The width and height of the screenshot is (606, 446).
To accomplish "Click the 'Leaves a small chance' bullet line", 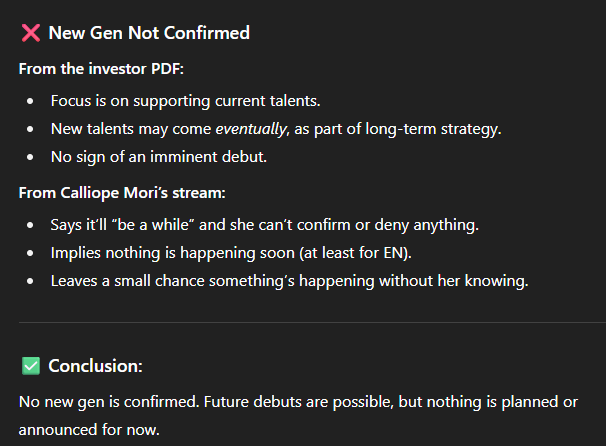I will click(289, 281).
